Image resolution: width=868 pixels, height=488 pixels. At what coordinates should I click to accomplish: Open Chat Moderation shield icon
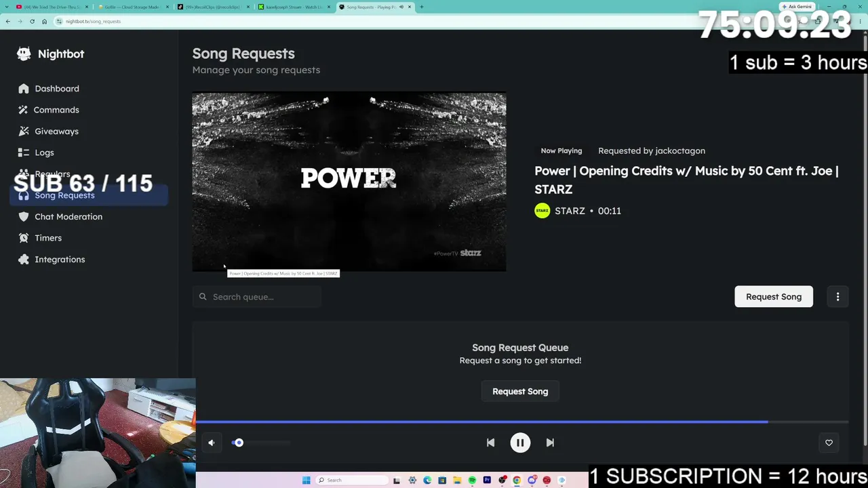pyautogui.click(x=24, y=217)
